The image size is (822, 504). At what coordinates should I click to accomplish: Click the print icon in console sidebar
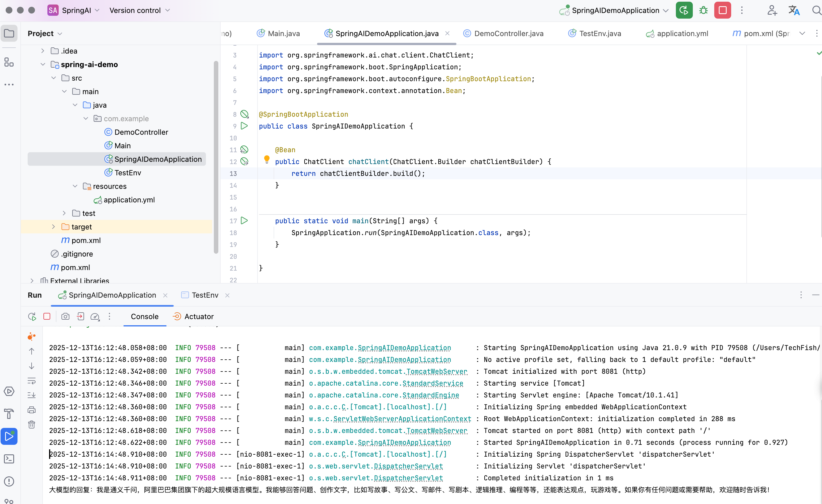(32, 410)
